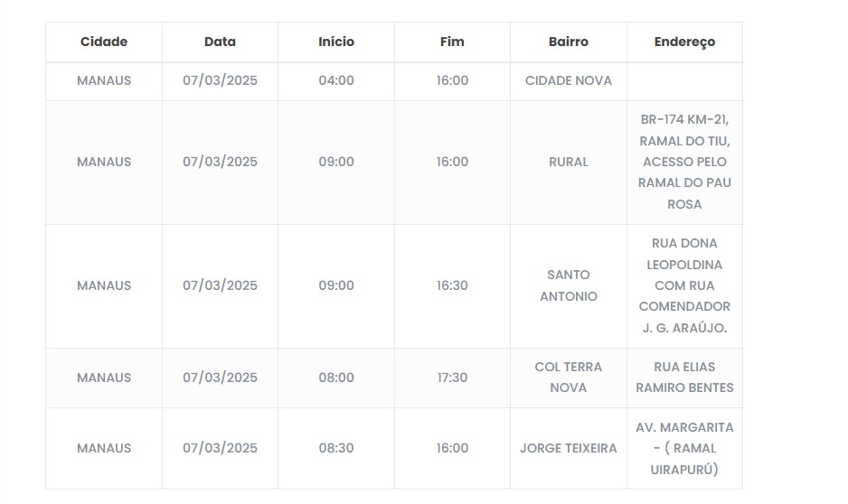The width and height of the screenshot is (848, 504).
Task: Select the BR-174 KM-21 address cell
Action: click(684, 162)
